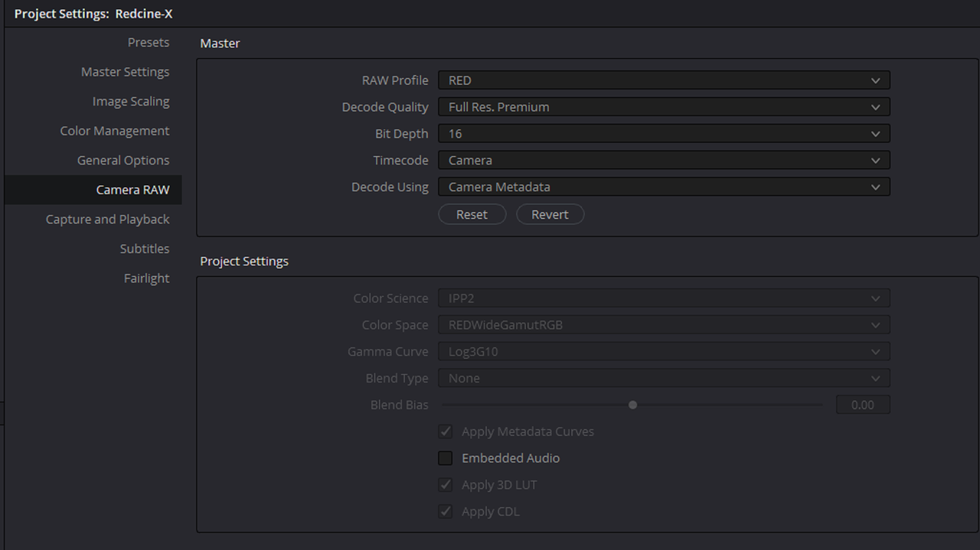Screen dimensions: 980x550
Task: Open the Color Science dropdown
Action: point(664,298)
